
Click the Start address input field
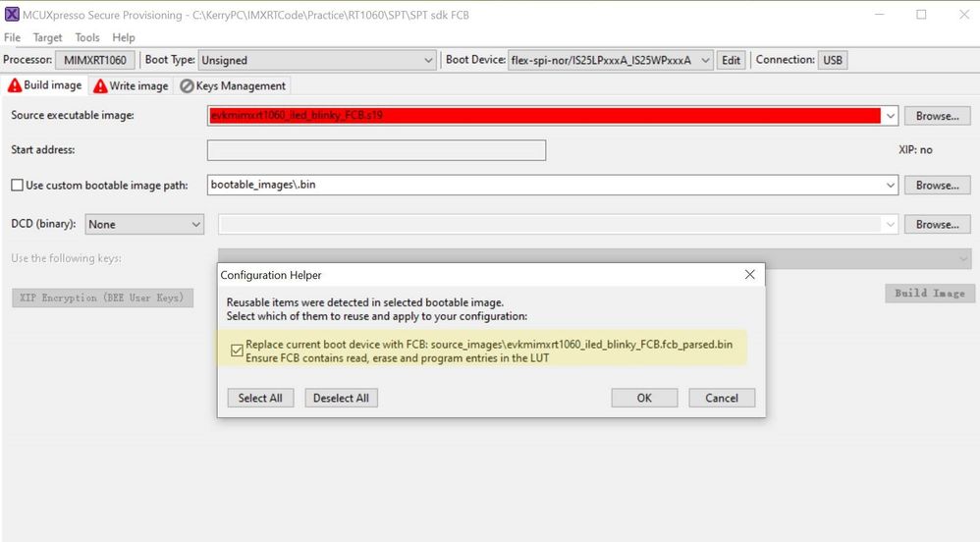376,150
